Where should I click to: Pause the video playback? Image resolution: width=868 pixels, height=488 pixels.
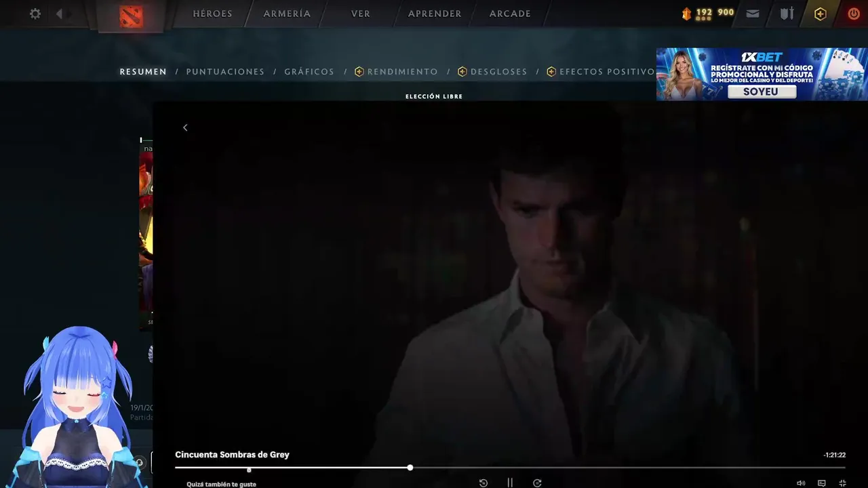(510, 483)
